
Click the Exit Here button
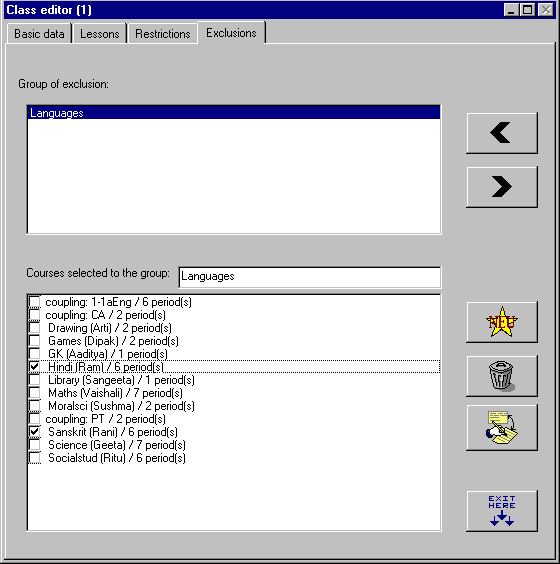pyautogui.click(x=502, y=511)
